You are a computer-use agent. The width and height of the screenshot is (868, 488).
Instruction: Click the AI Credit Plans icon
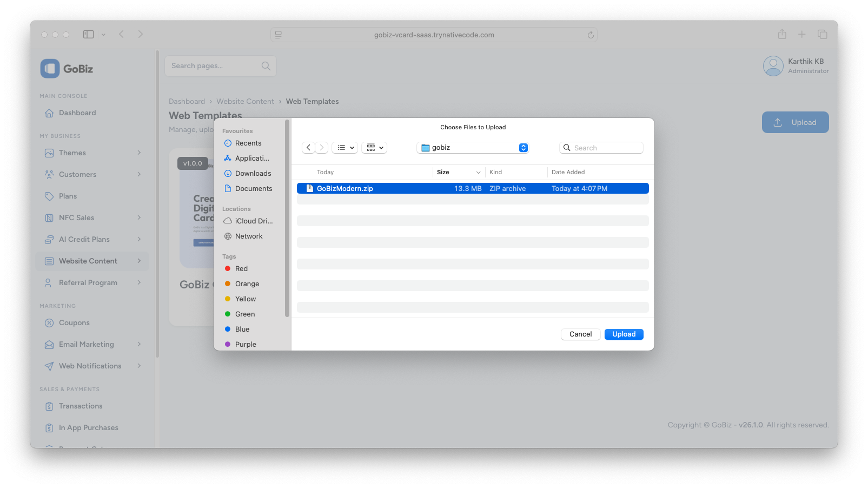[x=49, y=239]
